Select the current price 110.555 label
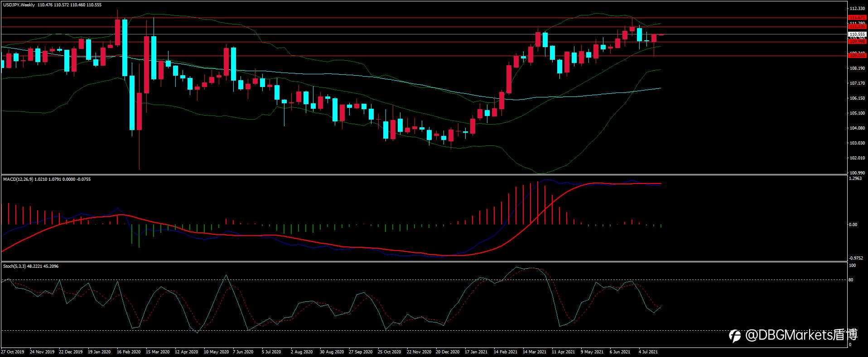The width and height of the screenshot is (868, 357). click(857, 34)
